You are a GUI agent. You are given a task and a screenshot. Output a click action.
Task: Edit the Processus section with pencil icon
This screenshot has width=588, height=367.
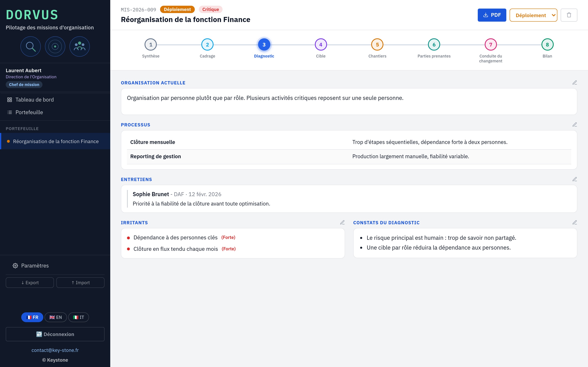575,125
